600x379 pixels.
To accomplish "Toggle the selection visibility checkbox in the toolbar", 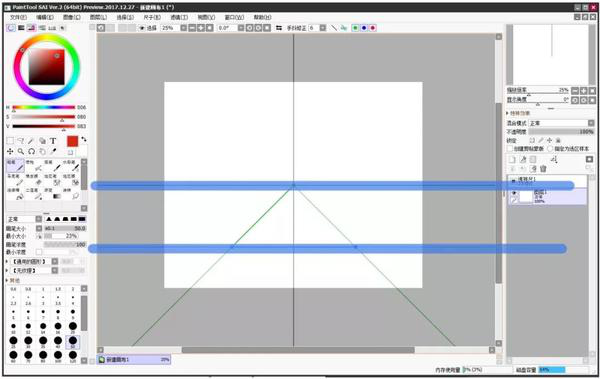I will point(142,28).
